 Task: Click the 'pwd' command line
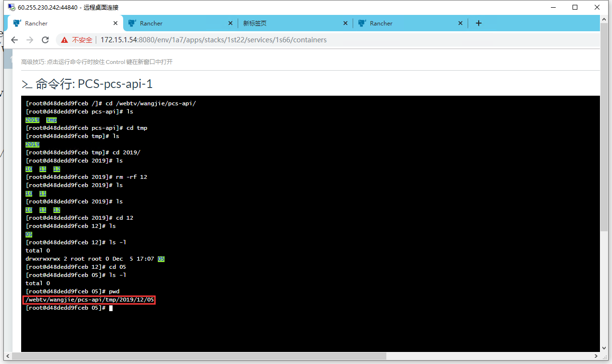73,291
